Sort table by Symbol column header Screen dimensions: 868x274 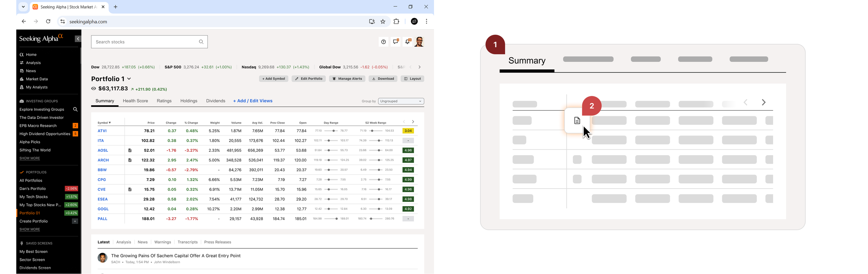click(x=104, y=123)
